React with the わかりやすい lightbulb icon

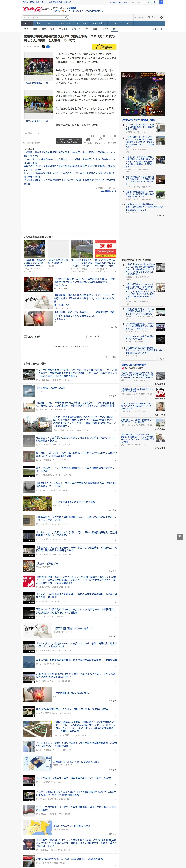click(x=100, y=139)
